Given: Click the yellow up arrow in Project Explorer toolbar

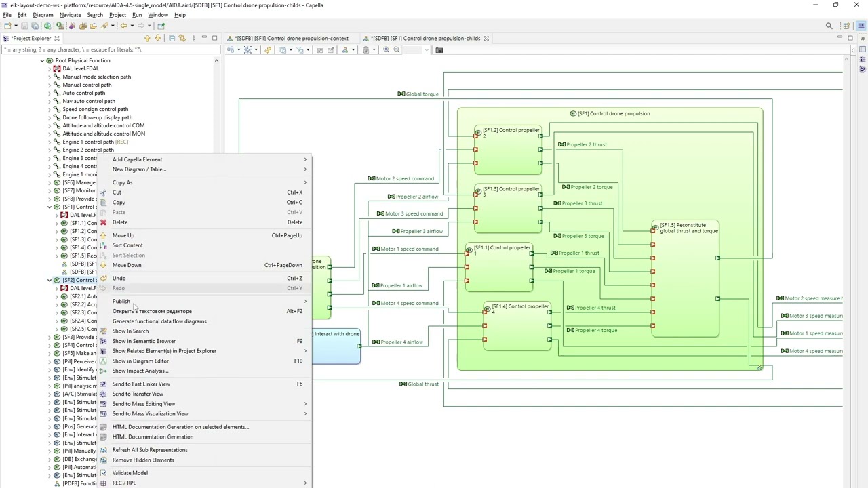Looking at the screenshot, I should tap(148, 39).
